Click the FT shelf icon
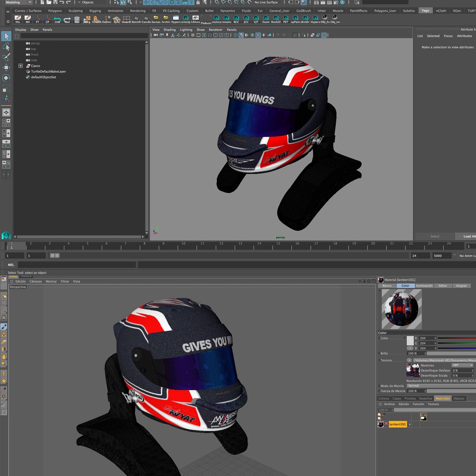The height and width of the screenshot is (476, 476). [x=37, y=19]
